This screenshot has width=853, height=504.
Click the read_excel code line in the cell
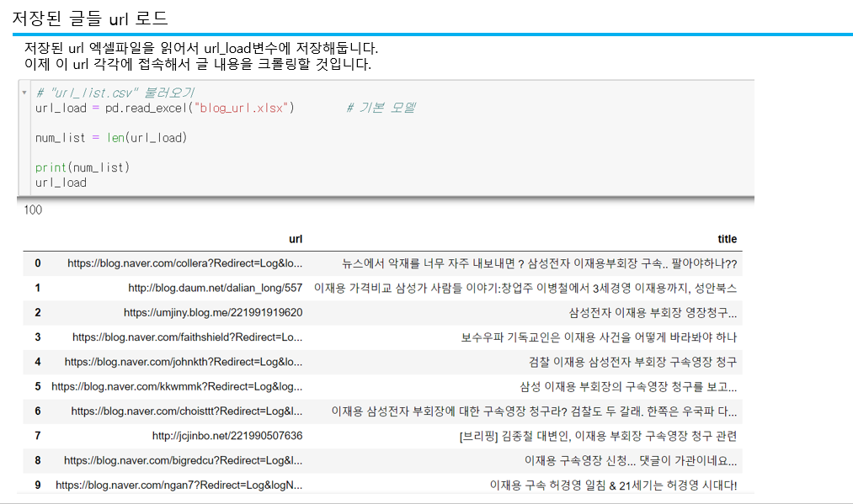[165, 109]
